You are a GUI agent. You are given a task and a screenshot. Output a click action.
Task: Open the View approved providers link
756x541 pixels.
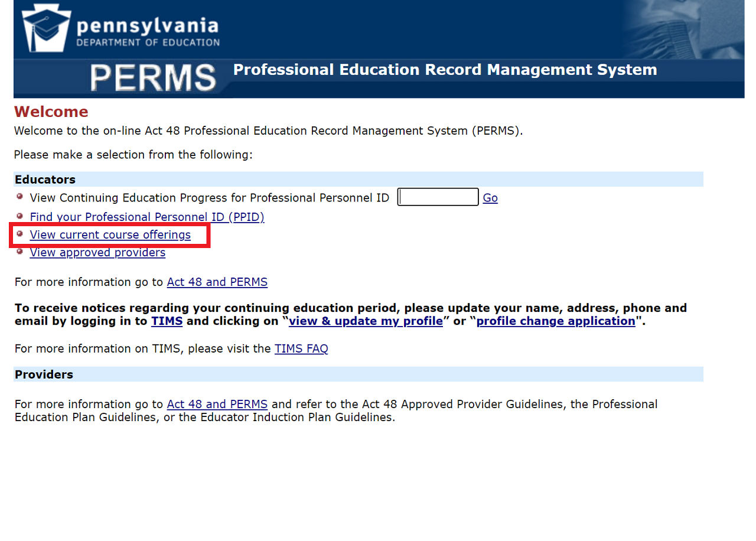point(97,252)
